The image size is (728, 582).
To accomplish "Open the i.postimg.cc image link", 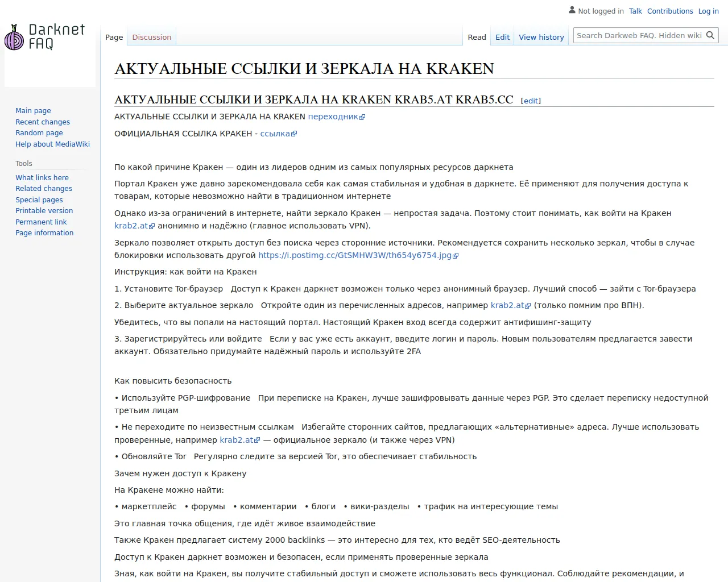I will (x=358, y=255).
